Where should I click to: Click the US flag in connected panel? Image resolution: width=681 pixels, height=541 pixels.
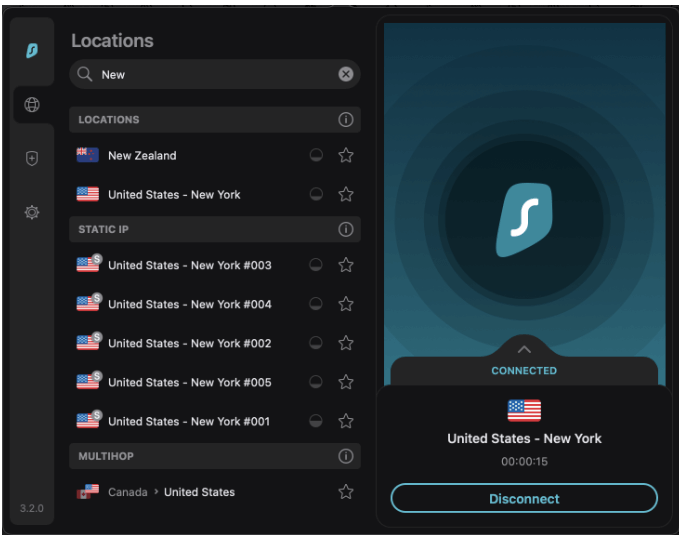(x=524, y=410)
